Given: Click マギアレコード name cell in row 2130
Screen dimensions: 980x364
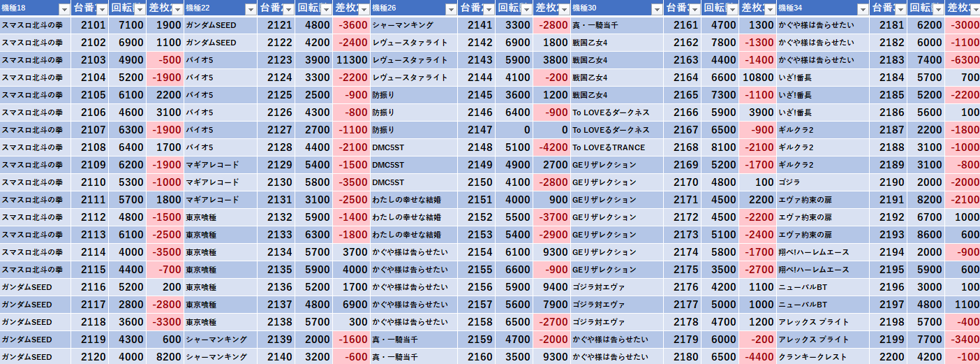Looking at the screenshot, I should pyautogui.click(x=220, y=182).
